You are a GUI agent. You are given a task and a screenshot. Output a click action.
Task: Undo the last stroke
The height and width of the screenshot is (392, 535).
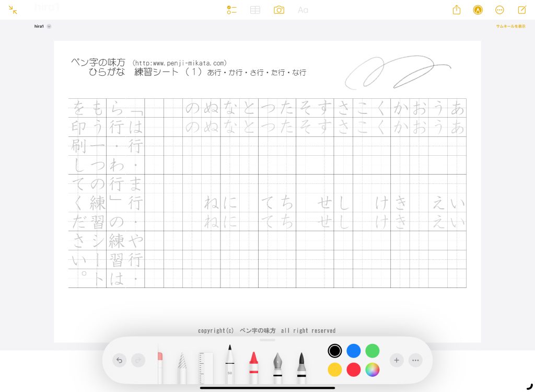(x=119, y=360)
